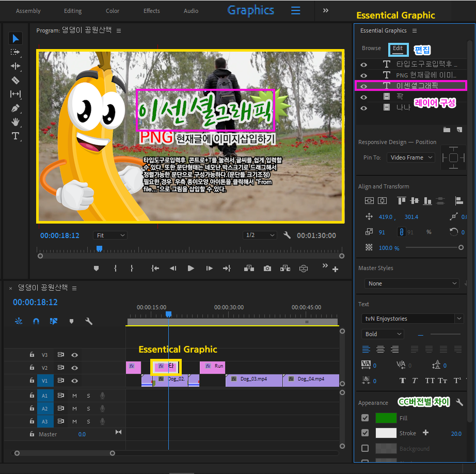The image size is (476, 474).
Task: Switch to the Color workspace
Action: 113,11
